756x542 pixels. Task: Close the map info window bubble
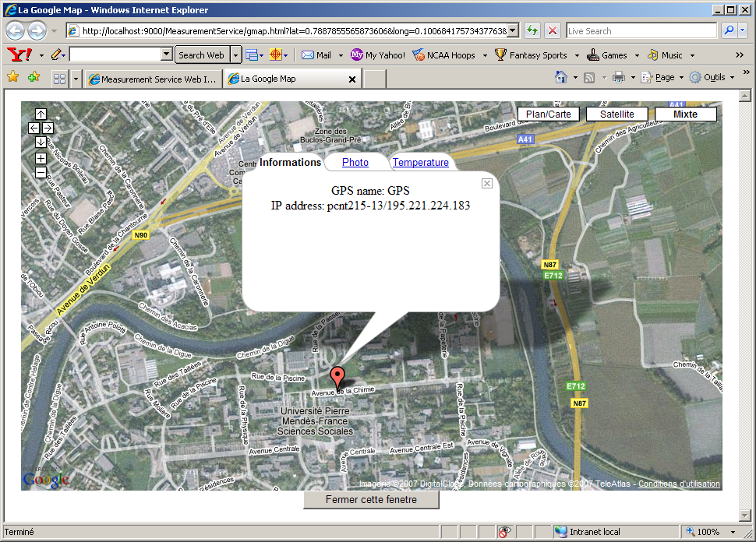[487, 183]
